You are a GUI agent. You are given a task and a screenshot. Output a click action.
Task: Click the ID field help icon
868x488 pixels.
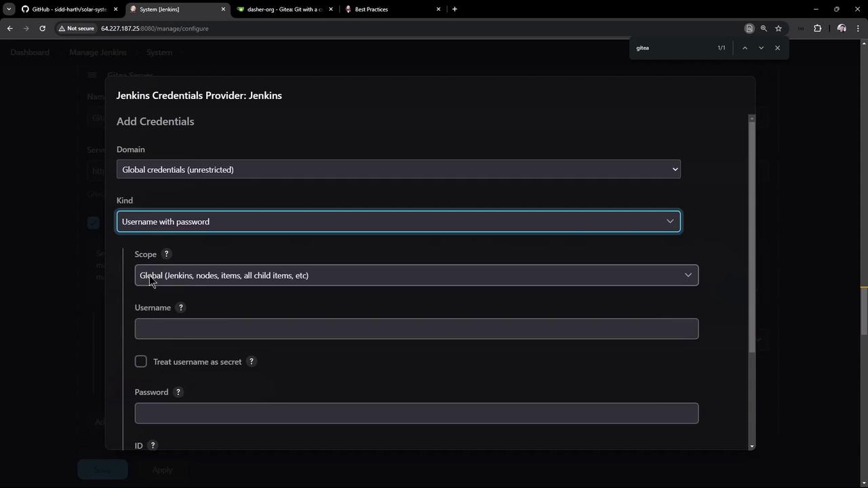tap(153, 445)
